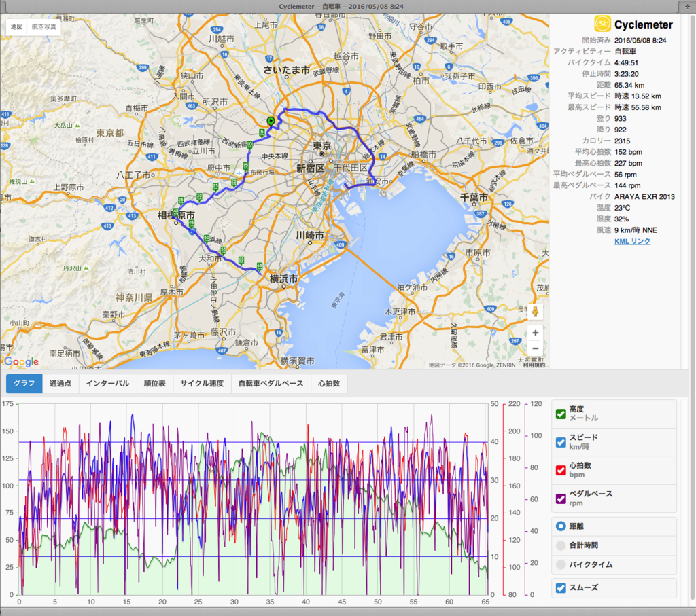
Task: Click the 40 km route marker
Action: pos(176,212)
